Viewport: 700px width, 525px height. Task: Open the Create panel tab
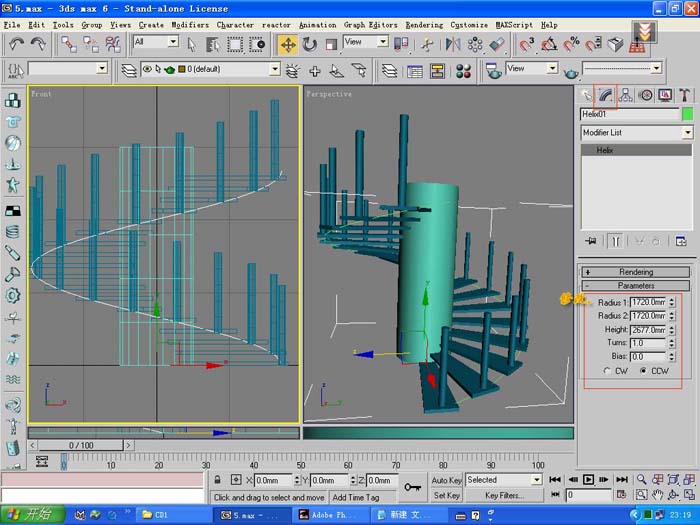(588, 95)
